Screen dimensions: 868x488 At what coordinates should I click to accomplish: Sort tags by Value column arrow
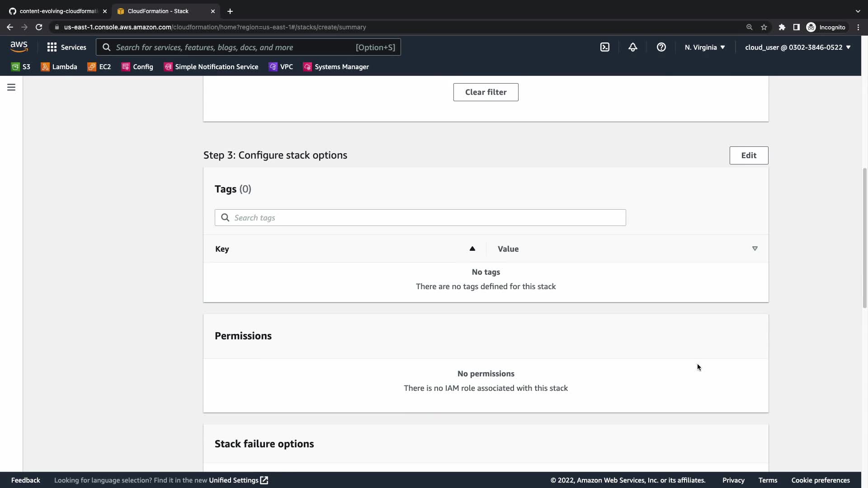[755, 249]
